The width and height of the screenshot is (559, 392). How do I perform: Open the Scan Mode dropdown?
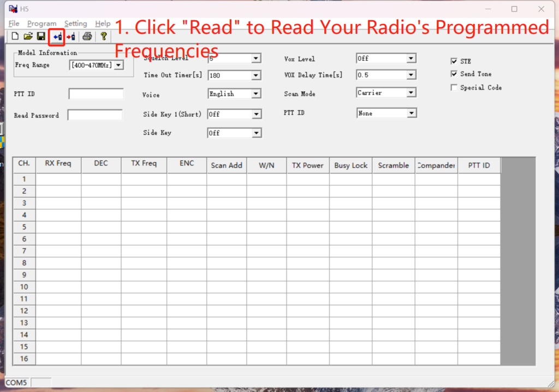[411, 93]
